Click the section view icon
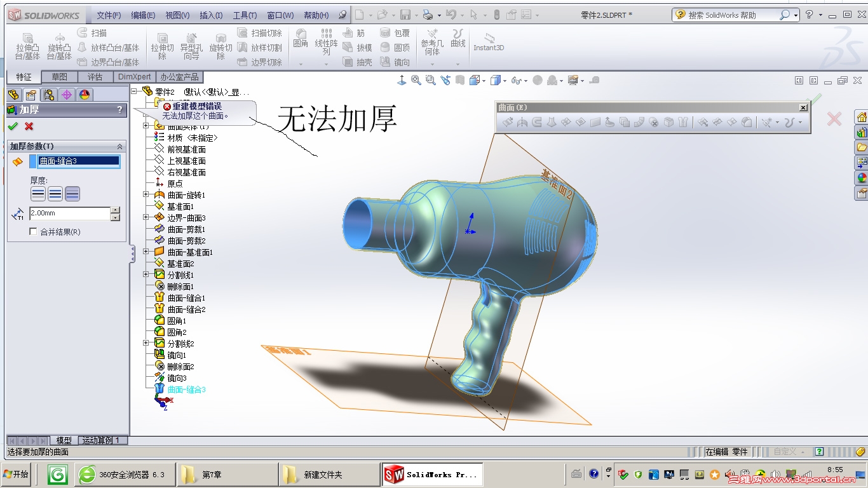868x488 pixels. pyautogui.click(x=459, y=80)
